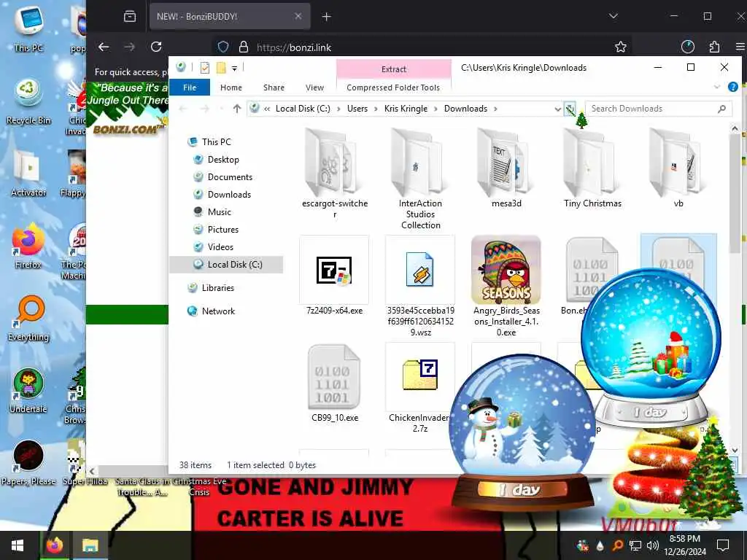
Task: Show hidden breadcrumb path double chevron
Action: 267,109
